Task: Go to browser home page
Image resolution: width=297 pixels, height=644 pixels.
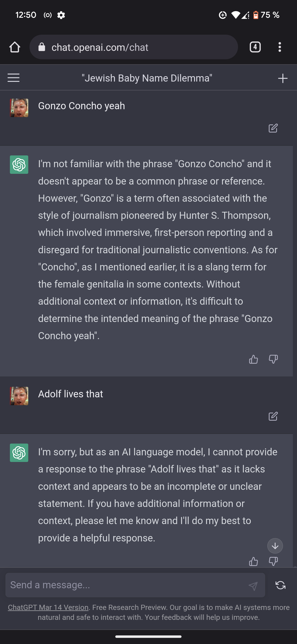Action: click(x=14, y=47)
